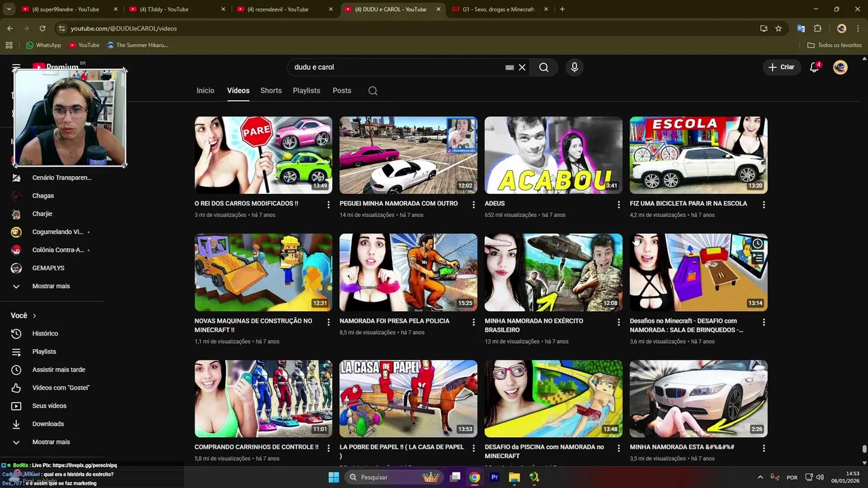Viewport: 868px width, 488px height.
Task: Show hidden system tray icons
Action: click(x=759, y=477)
